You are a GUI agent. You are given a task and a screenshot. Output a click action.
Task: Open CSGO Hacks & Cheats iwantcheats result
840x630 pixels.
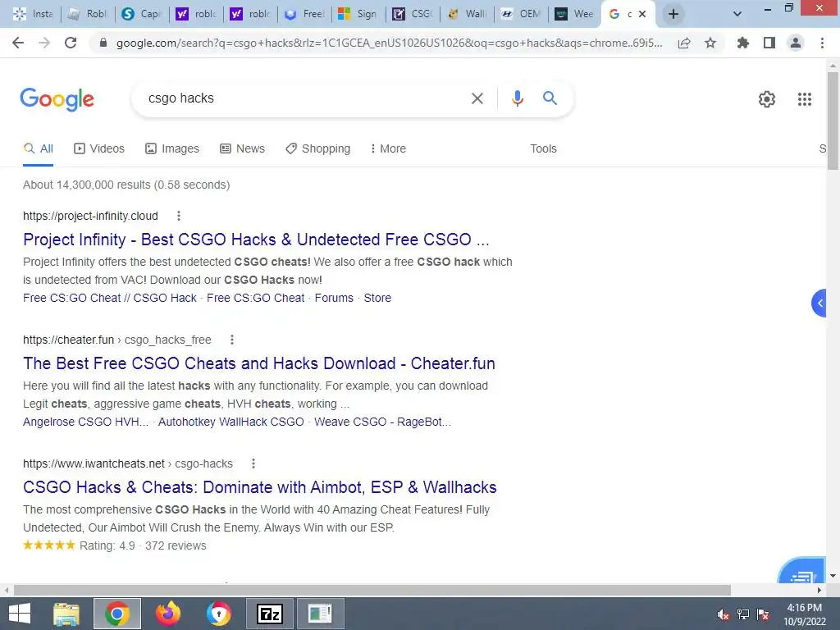[x=260, y=487]
